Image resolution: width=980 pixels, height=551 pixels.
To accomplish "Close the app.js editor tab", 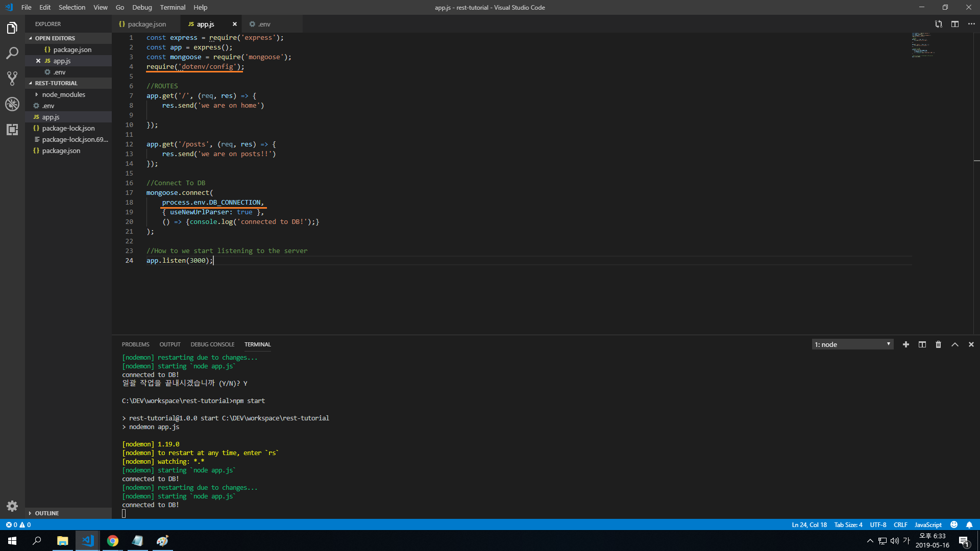I will (x=235, y=24).
